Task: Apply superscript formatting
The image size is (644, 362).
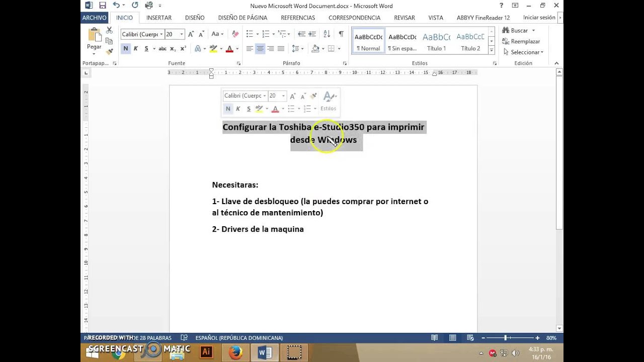Action: point(183,49)
